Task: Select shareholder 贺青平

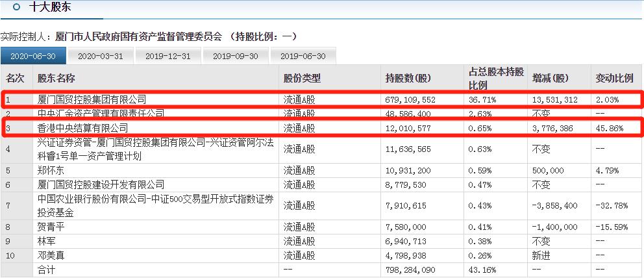Action: pyautogui.click(x=51, y=227)
